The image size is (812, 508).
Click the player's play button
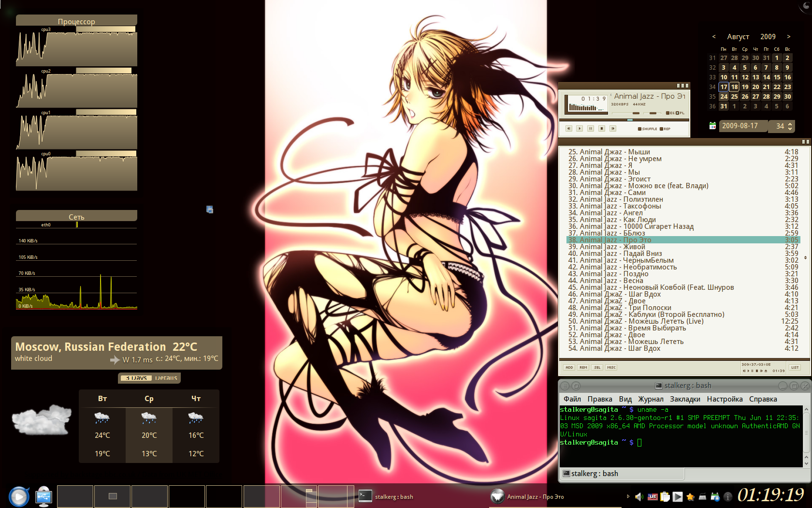click(x=580, y=129)
